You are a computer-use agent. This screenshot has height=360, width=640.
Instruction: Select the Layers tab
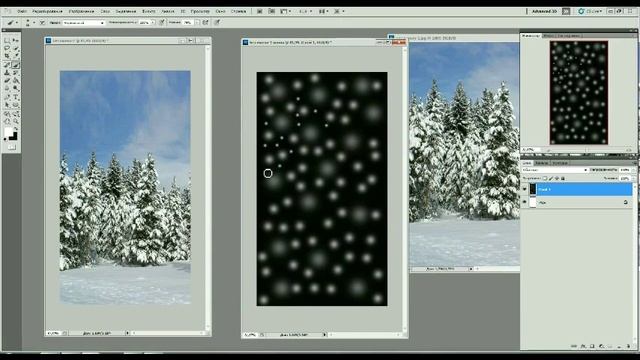pyautogui.click(x=527, y=163)
